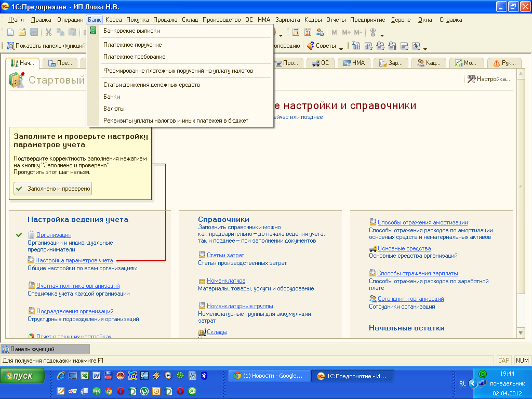Open the Статьи затрат link
The image size is (532, 399).
pyautogui.click(x=225, y=255)
